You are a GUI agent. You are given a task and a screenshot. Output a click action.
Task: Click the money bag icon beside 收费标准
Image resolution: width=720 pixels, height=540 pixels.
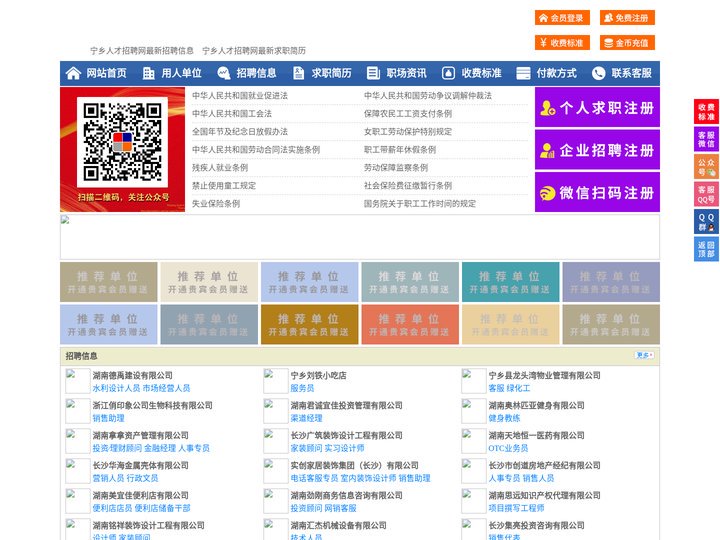[x=448, y=73]
